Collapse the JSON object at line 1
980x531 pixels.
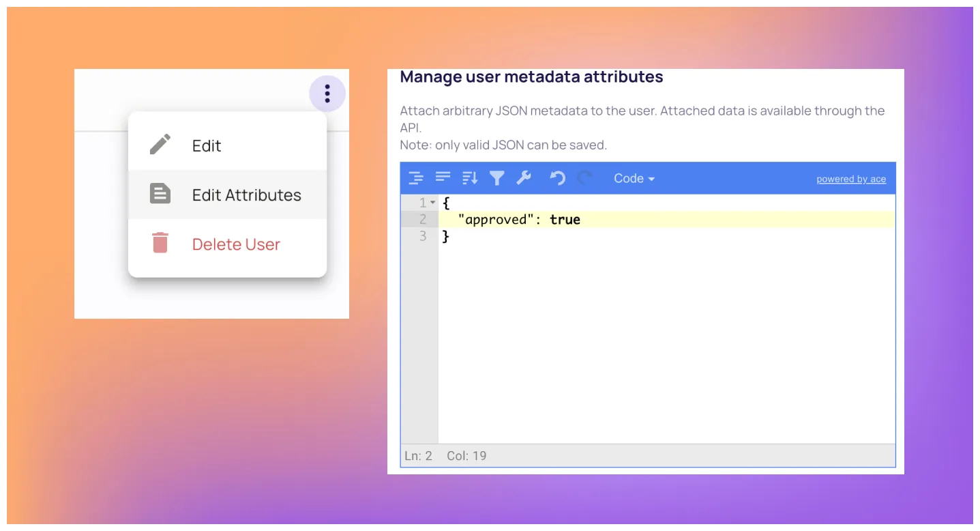(433, 203)
